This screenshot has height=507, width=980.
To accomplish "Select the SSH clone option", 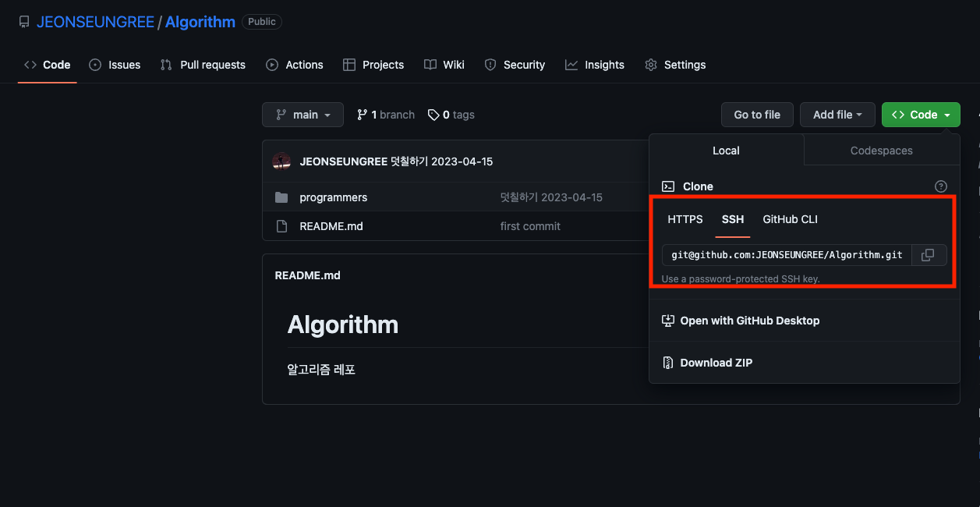I will (733, 219).
